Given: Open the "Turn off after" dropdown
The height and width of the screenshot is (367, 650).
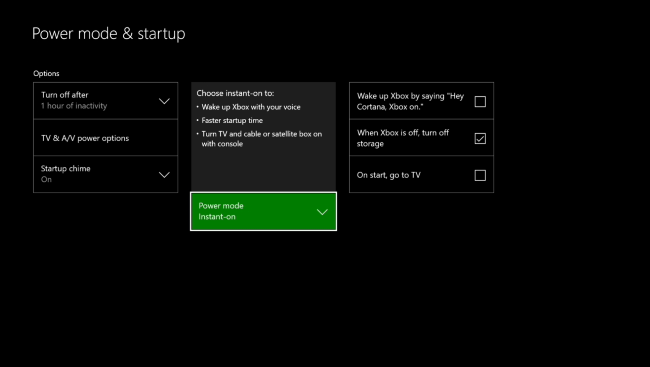Looking at the screenshot, I should [x=105, y=101].
